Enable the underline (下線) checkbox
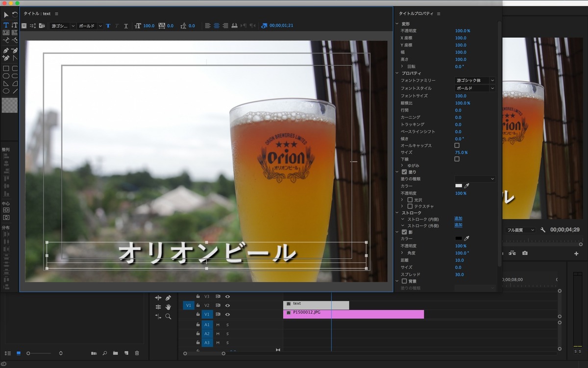 tap(457, 159)
